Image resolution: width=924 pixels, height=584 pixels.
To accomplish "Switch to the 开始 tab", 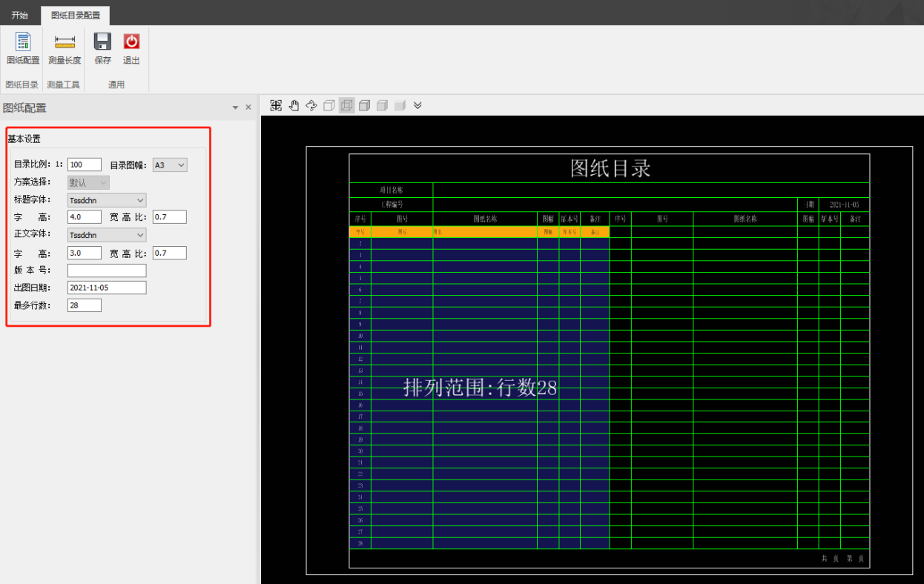I will pyautogui.click(x=19, y=15).
